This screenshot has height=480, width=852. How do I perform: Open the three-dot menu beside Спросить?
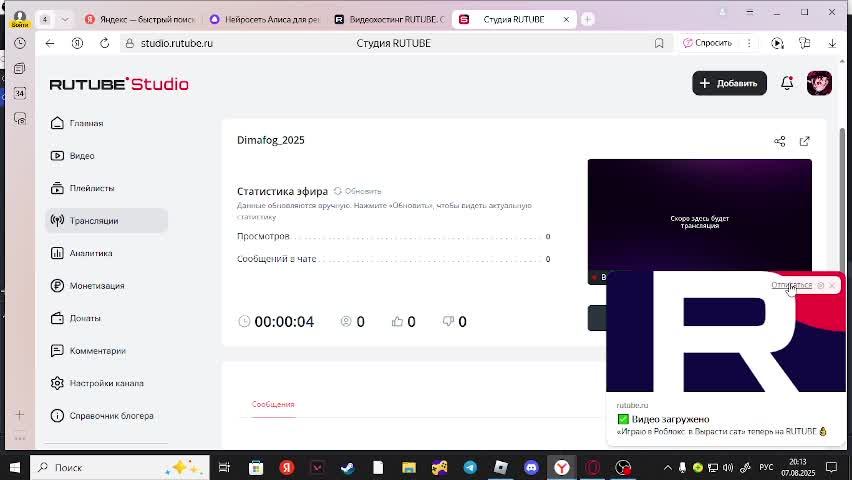749,43
